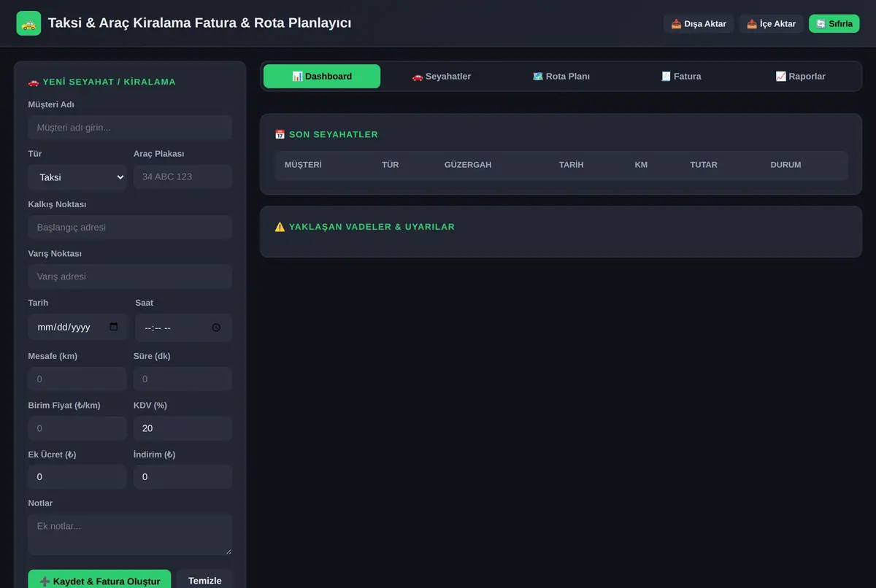Click Kaydet & Fatura Oluştur button
Screen dimensions: 876x588
[99, 581]
